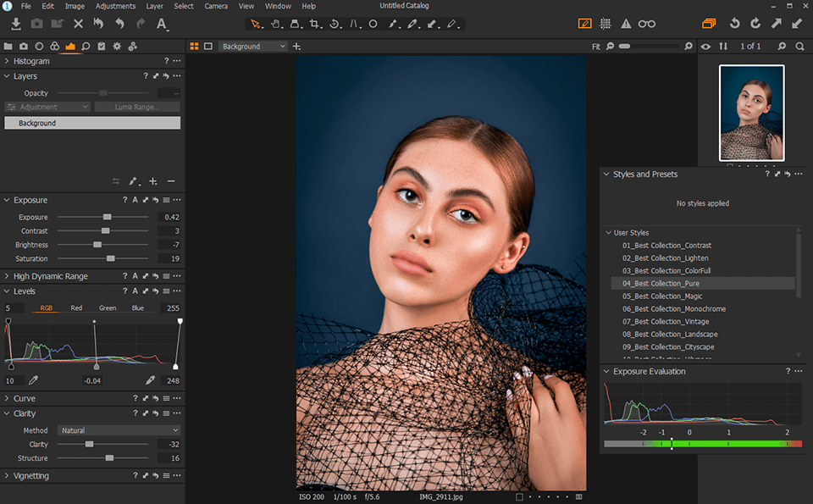Open the Adjustments menu

coord(115,6)
